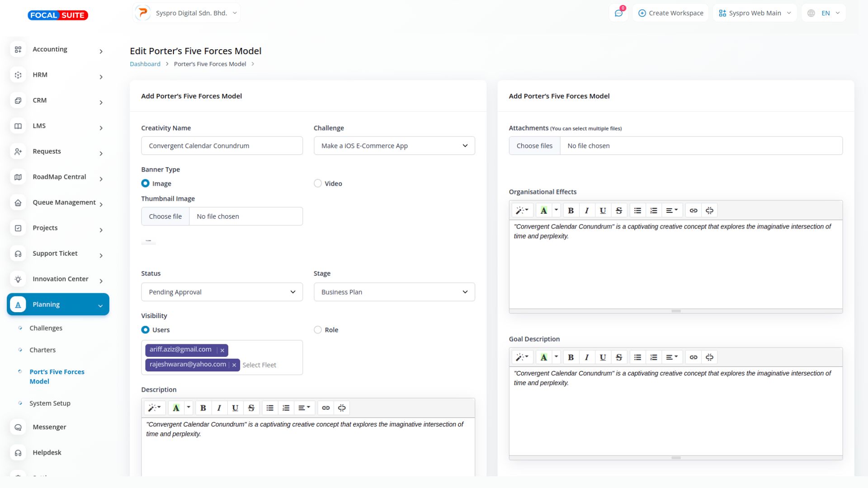Screen dimensions: 868x488
Task: Click ordered list icon in Organisational Effects
Action: [x=653, y=211]
